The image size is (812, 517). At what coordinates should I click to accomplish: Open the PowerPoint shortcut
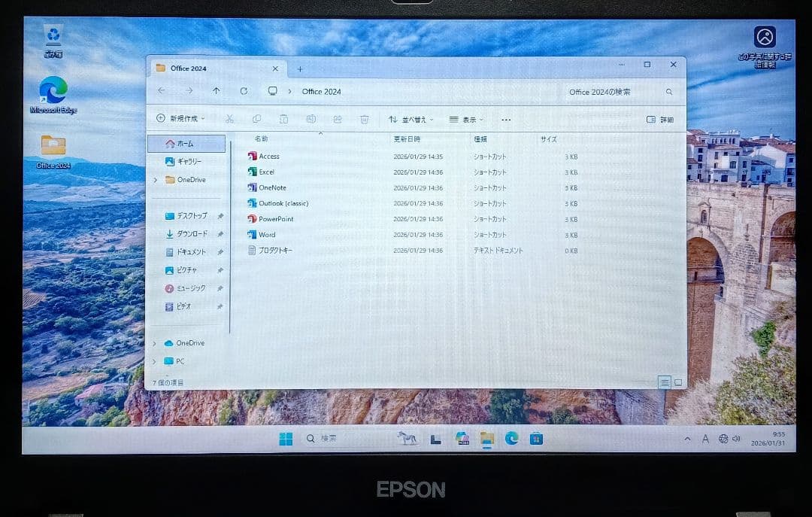[x=277, y=218]
